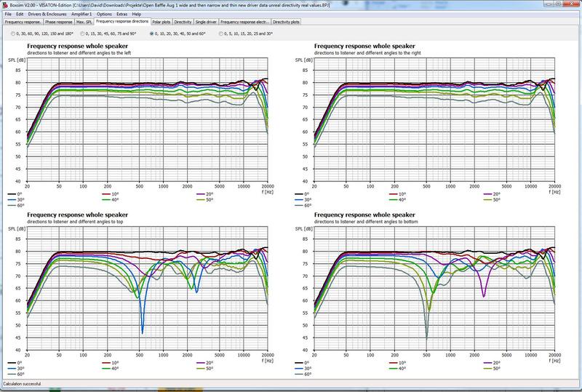The image size is (582, 392).
Task: Open the Edit menu
Action: pyautogui.click(x=20, y=14)
